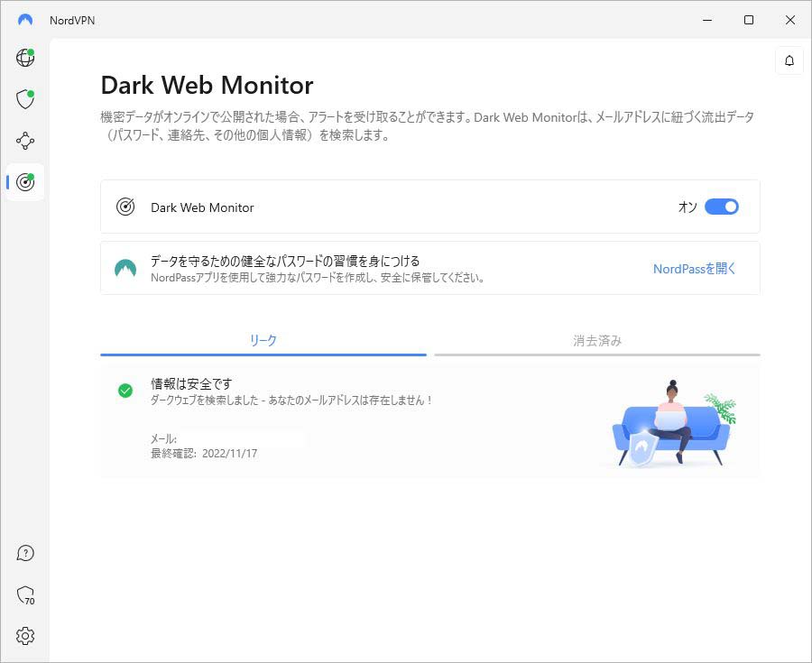Click the radar icon in Dark Web Monitor row
Image resolution: width=812 pixels, height=663 pixels.
click(x=125, y=207)
